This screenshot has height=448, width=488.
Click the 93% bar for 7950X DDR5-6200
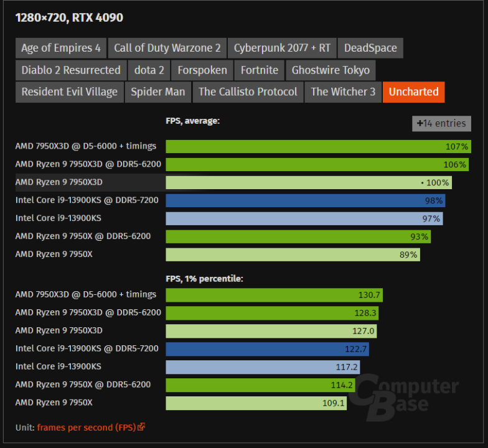[298, 236]
